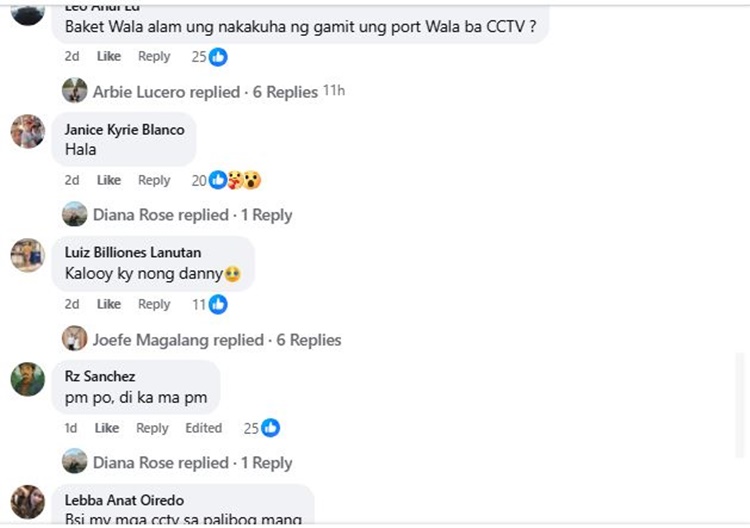Like Rz Sanchez's pm po comment
This screenshot has width=750, height=528.
click(107, 428)
